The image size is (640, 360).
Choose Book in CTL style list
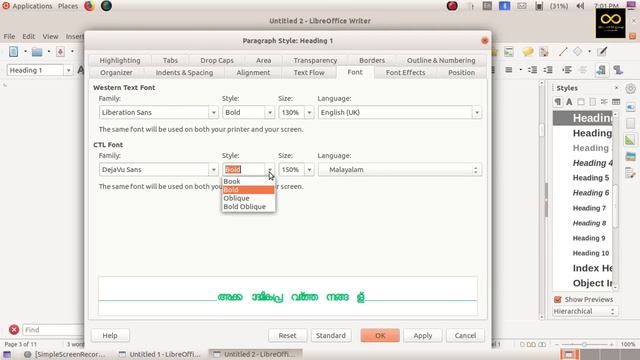(x=249, y=181)
